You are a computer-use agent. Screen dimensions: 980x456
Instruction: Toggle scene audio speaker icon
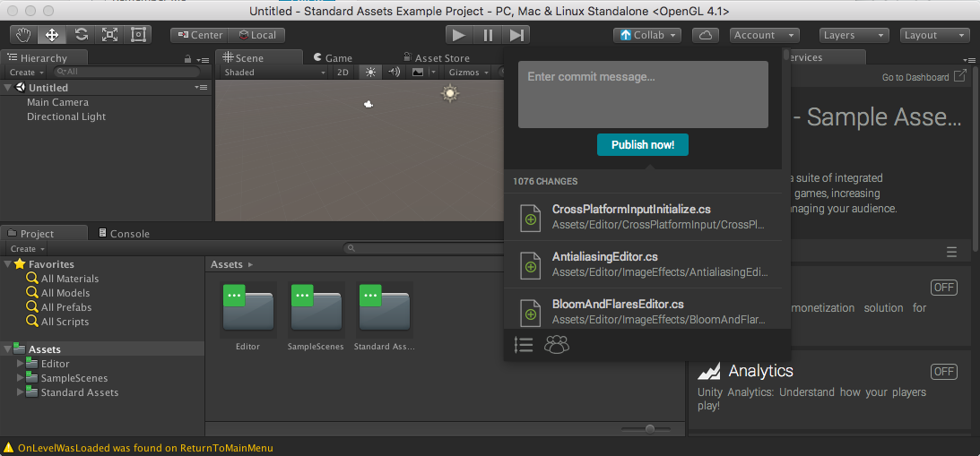coord(394,73)
